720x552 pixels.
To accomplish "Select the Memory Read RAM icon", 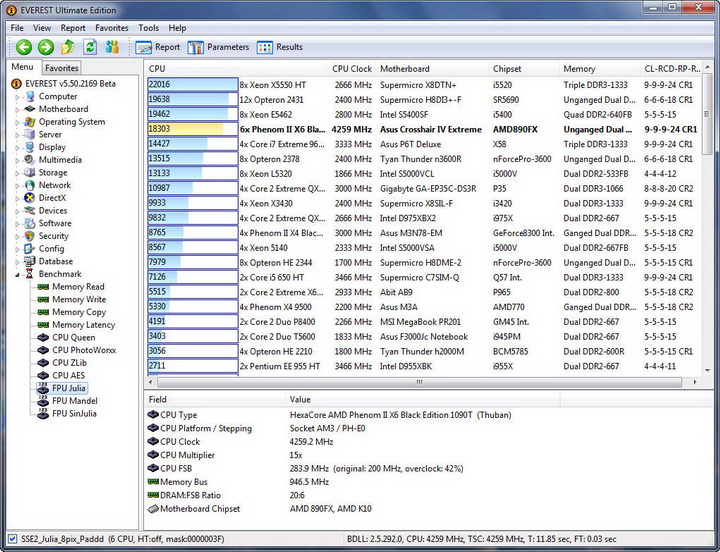I will [43, 287].
